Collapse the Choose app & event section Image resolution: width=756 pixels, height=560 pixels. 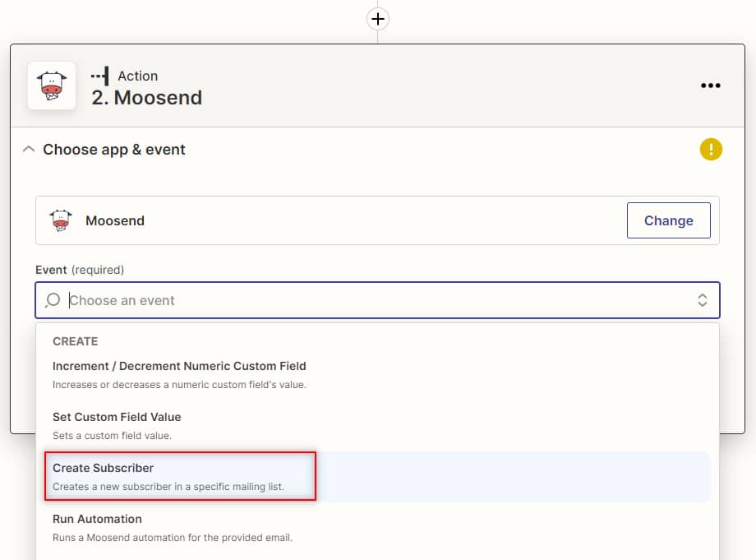click(x=29, y=150)
